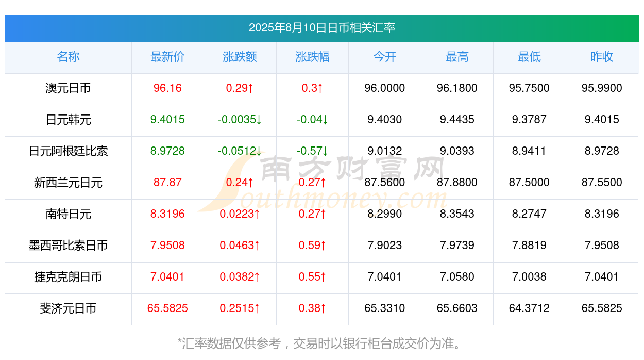Click the change percent 0.38↑
This screenshot has width=644, height=360.
click(x=312, y=308)
